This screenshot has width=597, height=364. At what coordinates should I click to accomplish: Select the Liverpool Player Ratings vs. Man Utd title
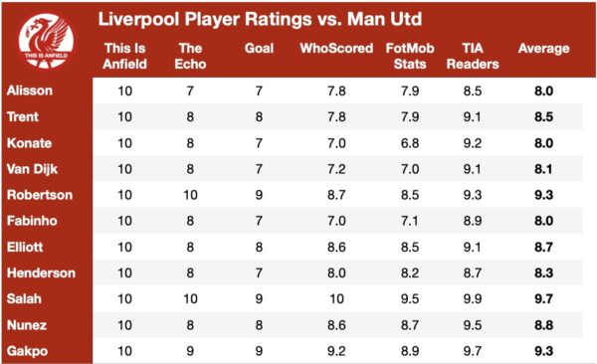[260, 19]
